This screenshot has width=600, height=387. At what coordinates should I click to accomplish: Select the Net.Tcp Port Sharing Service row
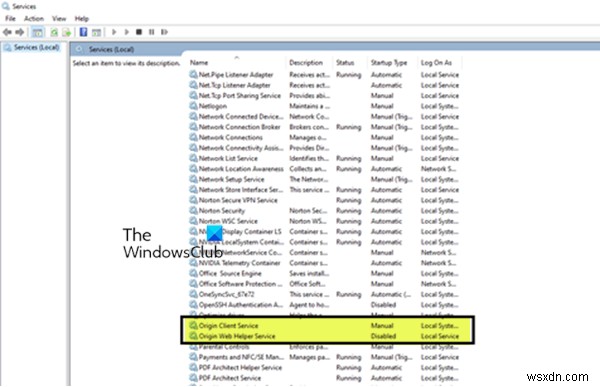pos(325,96)
